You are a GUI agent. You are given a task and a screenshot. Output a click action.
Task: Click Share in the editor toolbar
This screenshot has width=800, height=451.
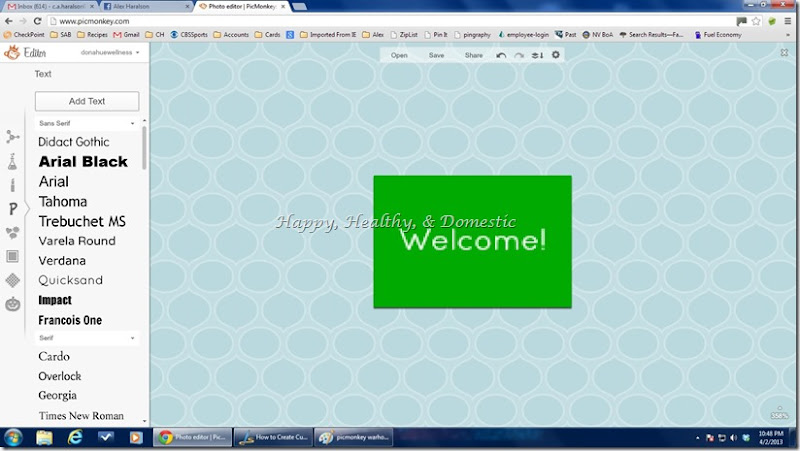click(x=473, y=55)
